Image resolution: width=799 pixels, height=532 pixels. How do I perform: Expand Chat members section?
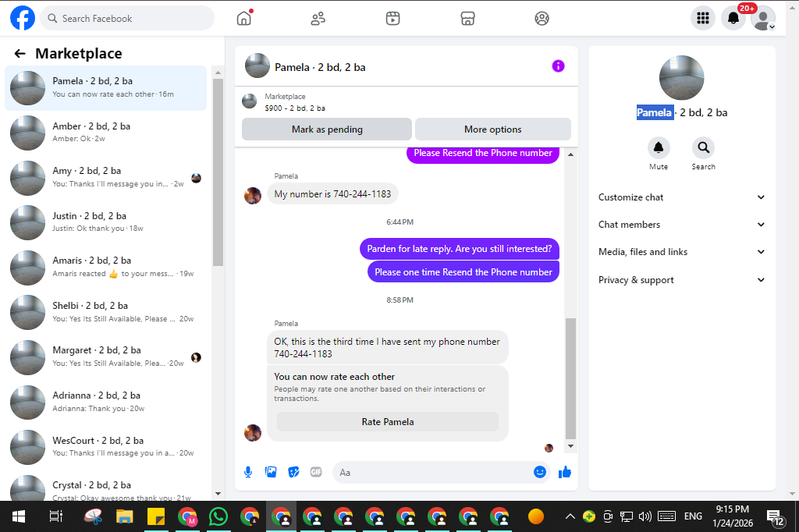pyautogui.click(x=681, y=225)
